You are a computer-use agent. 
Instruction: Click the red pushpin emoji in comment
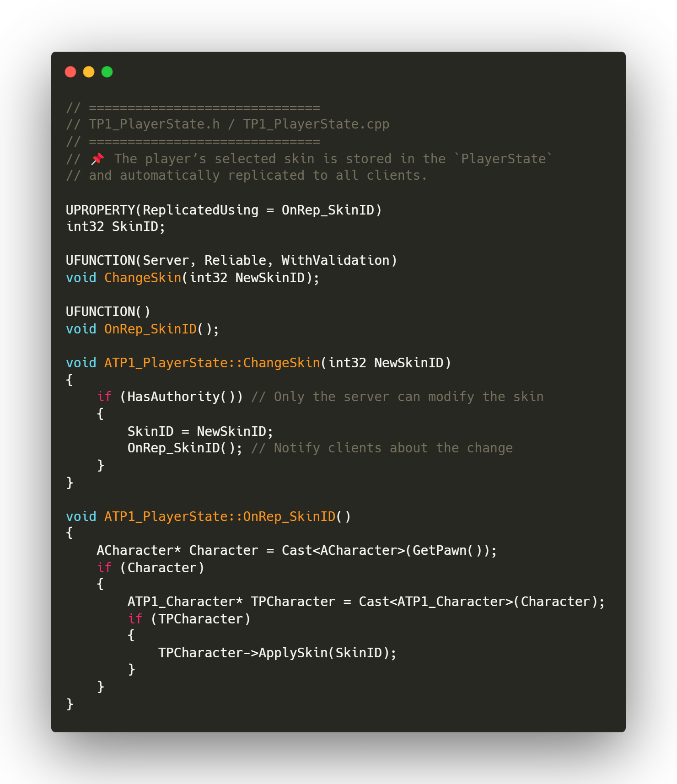click(97, 159)
